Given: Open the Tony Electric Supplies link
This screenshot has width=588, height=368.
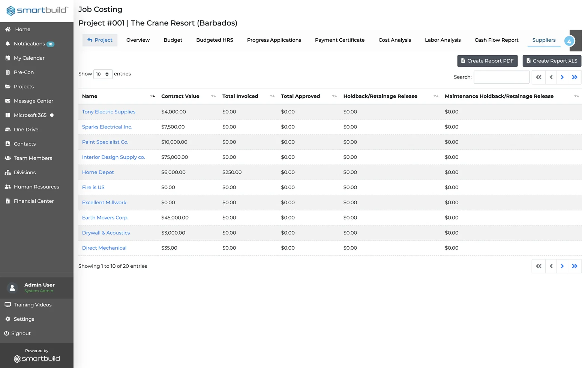Looking at the screenshot, I should pos(109,112).
